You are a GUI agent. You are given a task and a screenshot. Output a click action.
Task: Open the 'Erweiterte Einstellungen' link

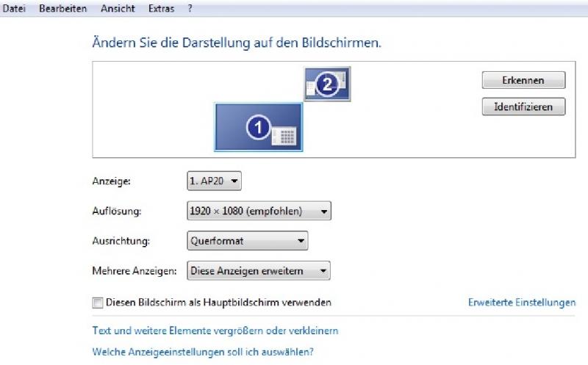522,303
